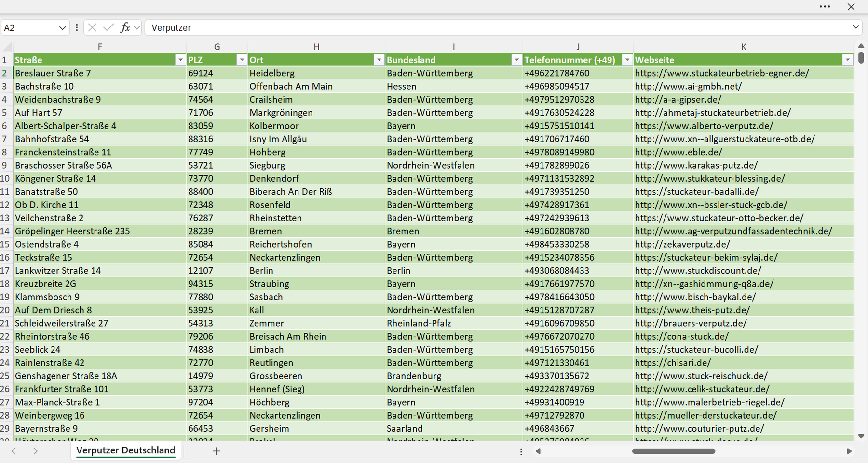This screenshot has height=463, width=868.
Task: Open the Name Box dropdown next to A2
Action: click(62, 28)
